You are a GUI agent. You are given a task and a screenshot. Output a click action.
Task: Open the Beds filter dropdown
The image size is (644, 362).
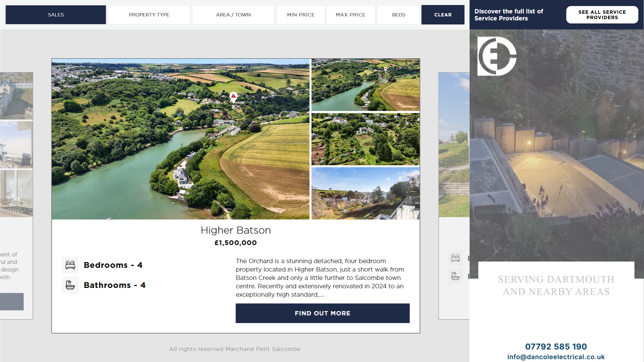(x=398, y=15)
